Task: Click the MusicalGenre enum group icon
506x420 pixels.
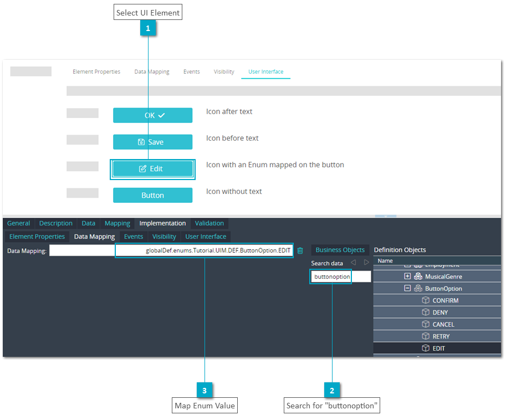Action: [x=418, y=276]
